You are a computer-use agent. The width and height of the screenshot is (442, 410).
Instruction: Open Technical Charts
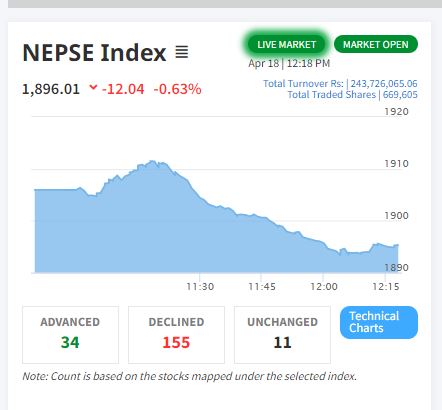click(379, 322)
